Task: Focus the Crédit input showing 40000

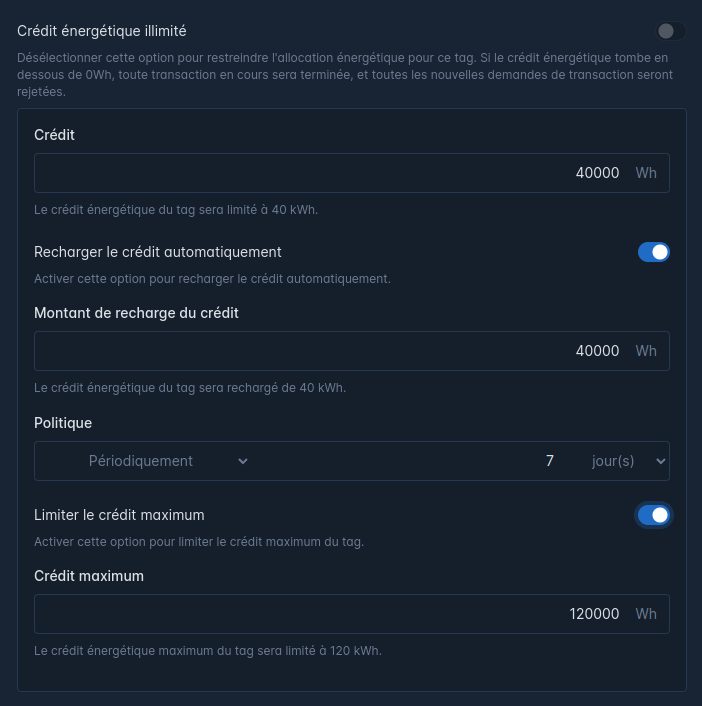Action: pyautogui.click(x=352, y=173)
